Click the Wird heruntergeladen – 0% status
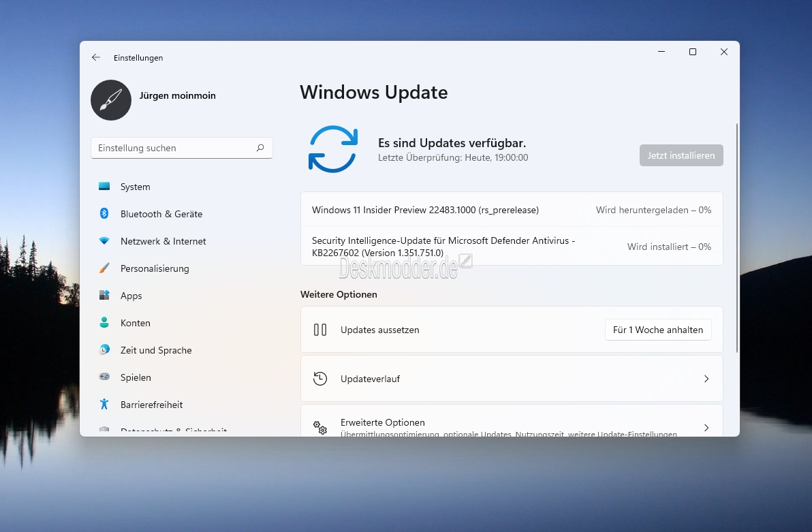 653,210
